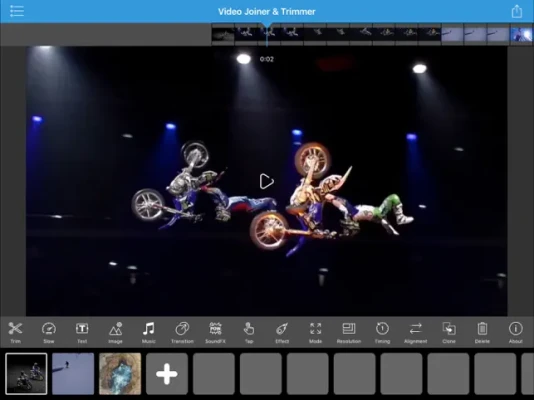Viewport: 534px width, 400px height.
Task: Open the Alignment tool
Action: 415,332
